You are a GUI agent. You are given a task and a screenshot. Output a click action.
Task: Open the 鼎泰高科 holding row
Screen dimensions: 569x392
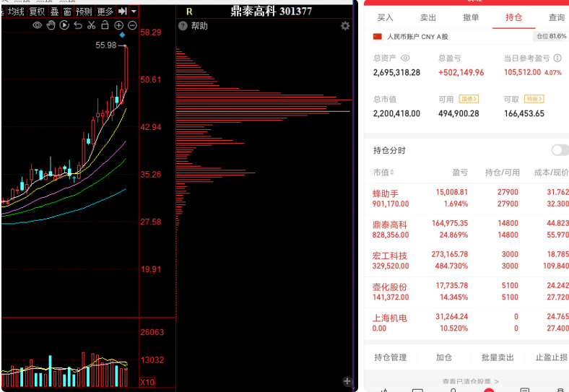coord(466,230)
